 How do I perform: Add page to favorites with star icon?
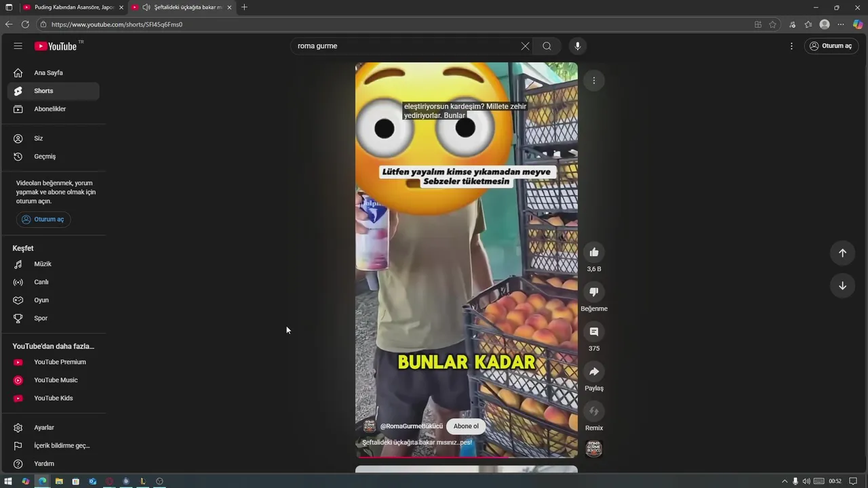772,24
